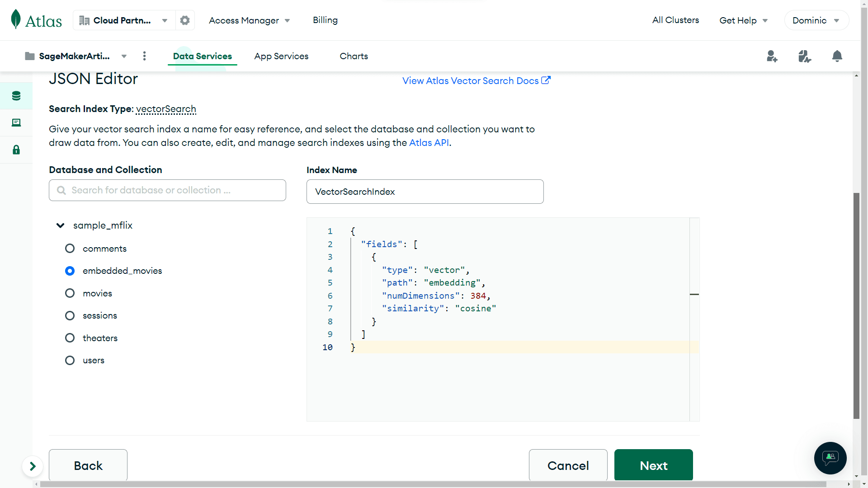Viewport: 868px width, 488px height.
Task: Open the Cloud Partner dropdown
Action: click(165, 20)
